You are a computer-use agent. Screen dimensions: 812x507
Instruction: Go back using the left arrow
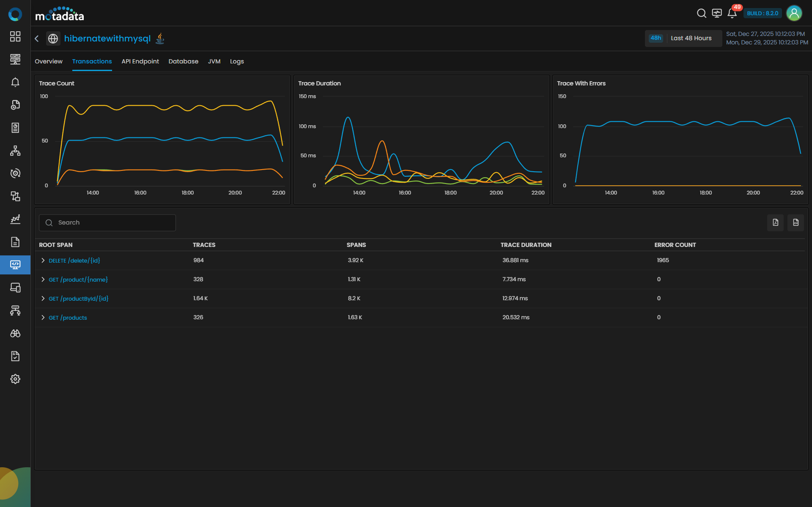coord(37,38)
